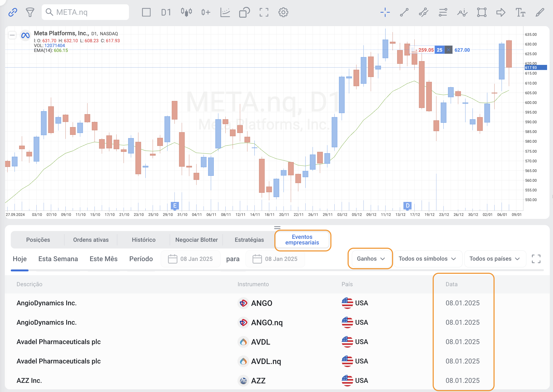Click the META.nq symbol search field
553x392 pixels.
[x=86, y=12]
